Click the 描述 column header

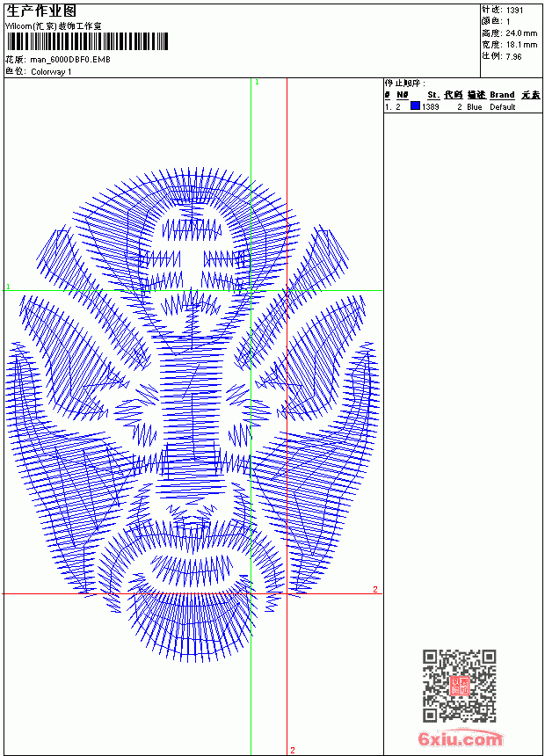(x=476, y=95)
